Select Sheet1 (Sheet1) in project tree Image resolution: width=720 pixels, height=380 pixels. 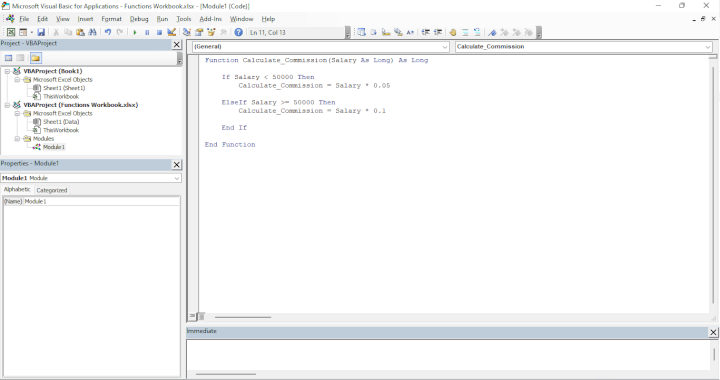pos(64,88)
